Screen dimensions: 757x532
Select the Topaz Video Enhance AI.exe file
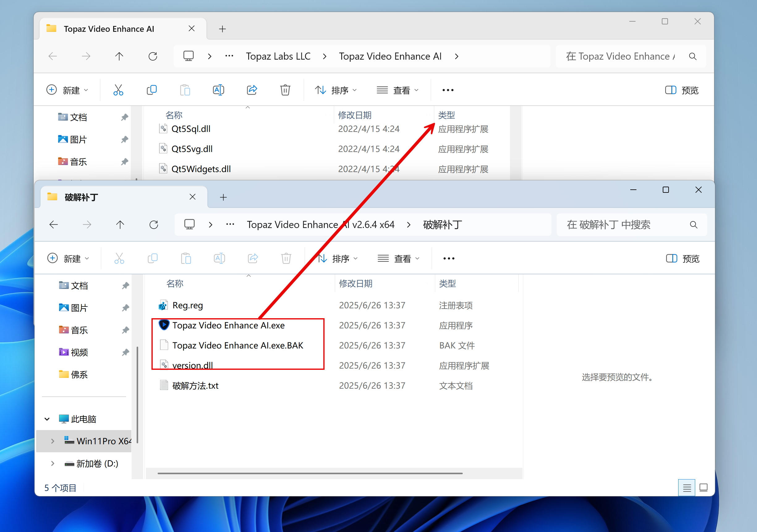pos(228,325)
